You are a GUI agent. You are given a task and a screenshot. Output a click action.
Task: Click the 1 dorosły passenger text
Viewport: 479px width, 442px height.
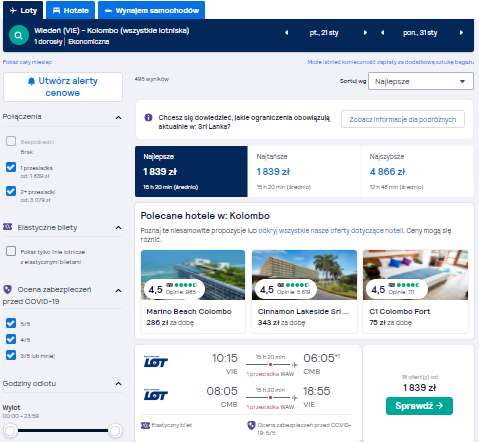point(48,42)
